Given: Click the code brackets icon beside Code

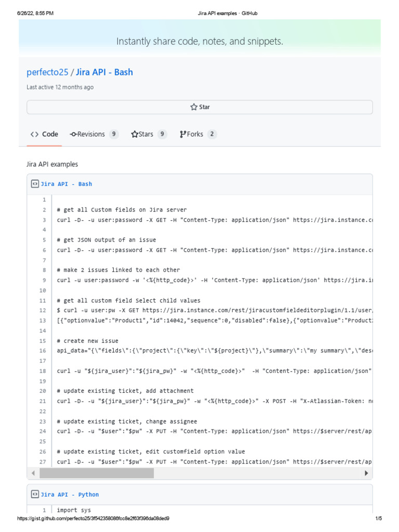Looking at the screenshot, I should (x=34, y=134).
